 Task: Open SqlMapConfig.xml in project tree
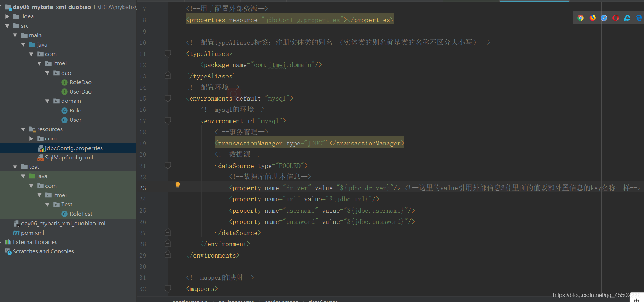(69, 158)
